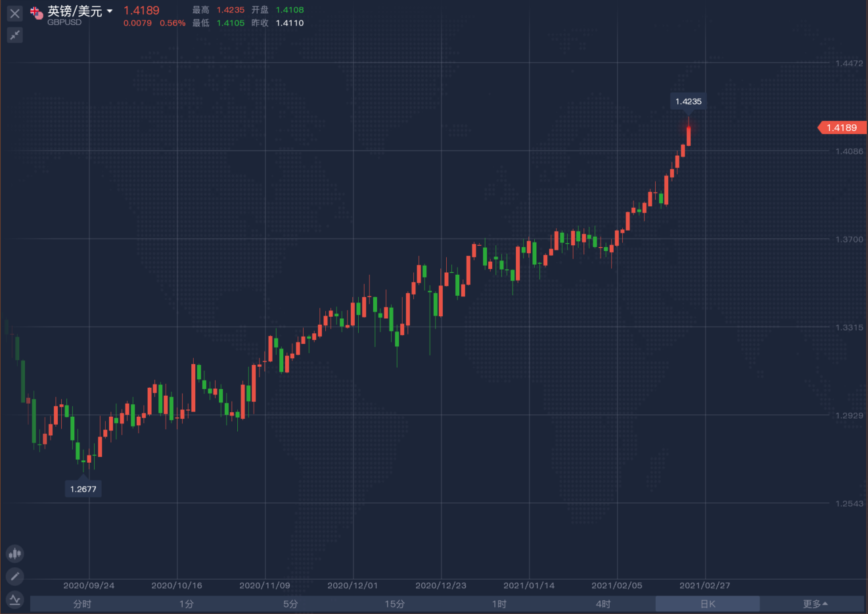Click the date label 2021/01/14

click(529, 585)
